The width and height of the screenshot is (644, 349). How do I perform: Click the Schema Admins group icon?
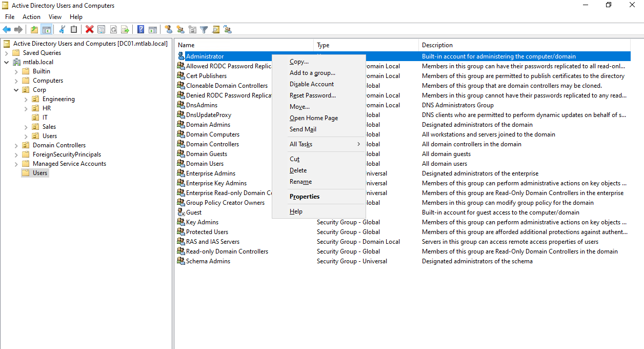click(181, 261)
